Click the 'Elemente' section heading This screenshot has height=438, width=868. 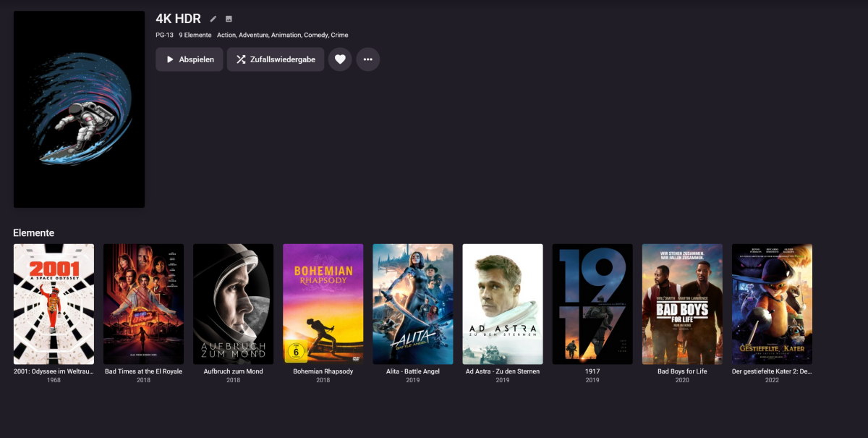pos(33,232)
